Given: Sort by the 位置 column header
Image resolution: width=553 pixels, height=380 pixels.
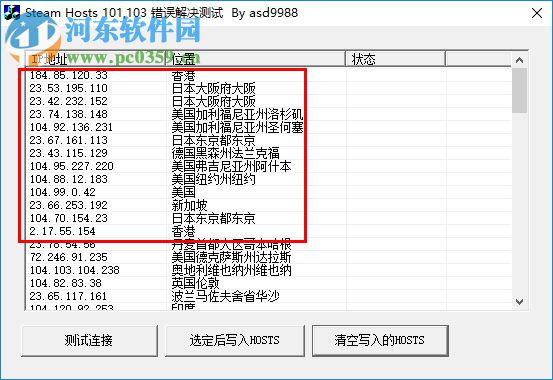Looking at the screenshot, I should (x=255, y=59).
